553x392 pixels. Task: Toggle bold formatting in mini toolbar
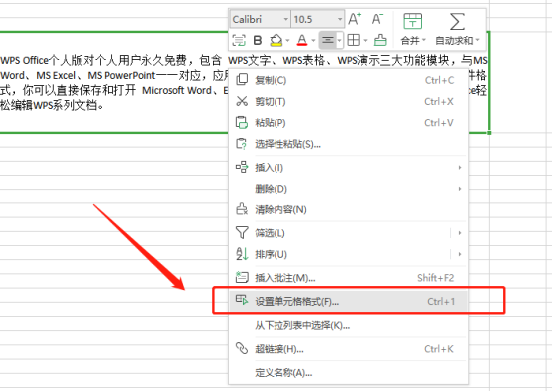(x=258, y=40)
